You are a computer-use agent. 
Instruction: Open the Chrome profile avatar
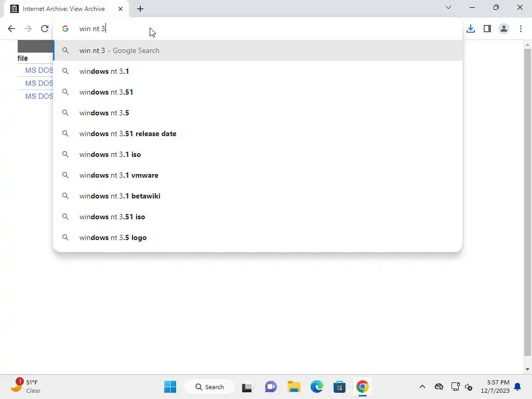[504, 29]
